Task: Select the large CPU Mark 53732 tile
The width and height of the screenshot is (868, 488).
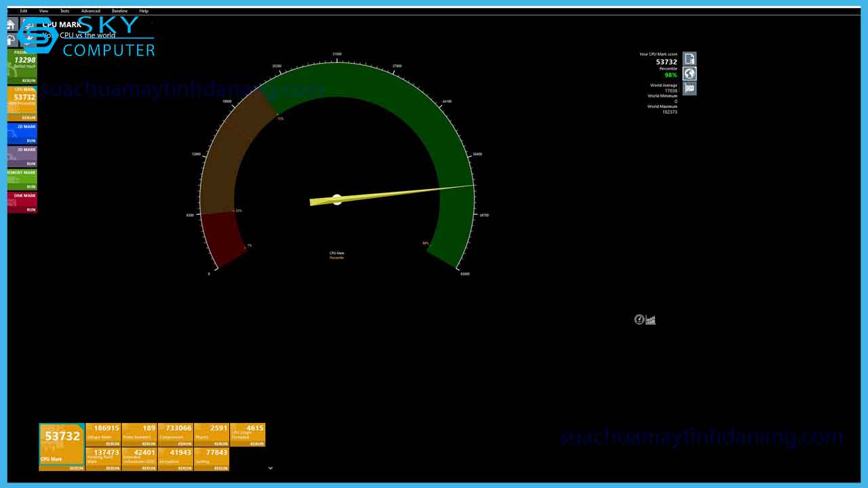Action: click(62, 444)
